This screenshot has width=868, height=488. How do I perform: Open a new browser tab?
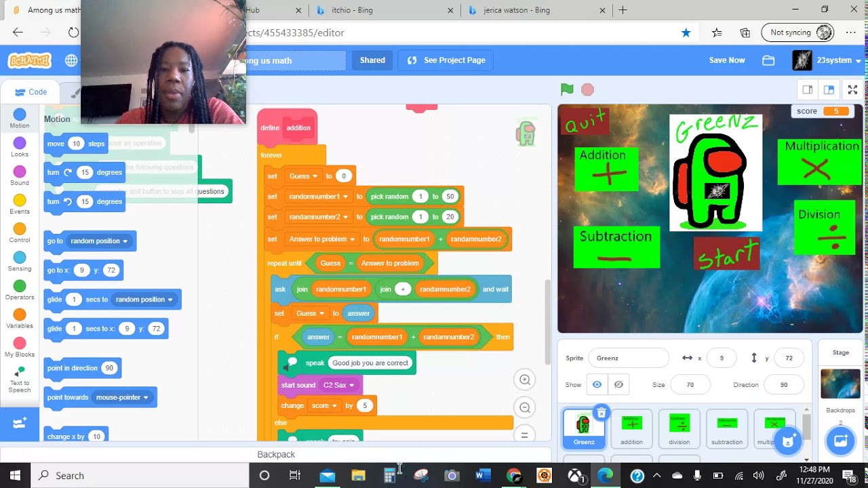pos(623,10)
